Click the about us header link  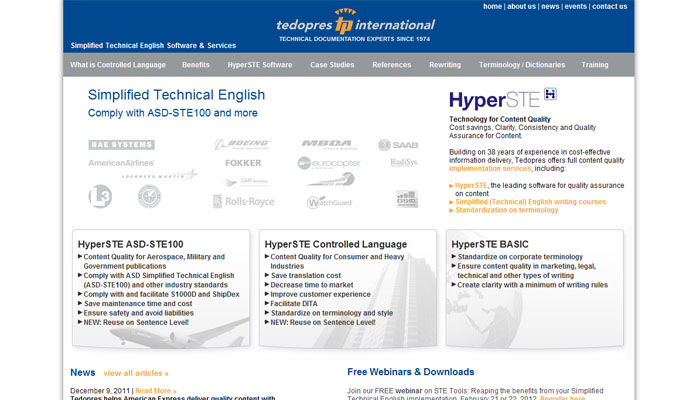[521, 6]
